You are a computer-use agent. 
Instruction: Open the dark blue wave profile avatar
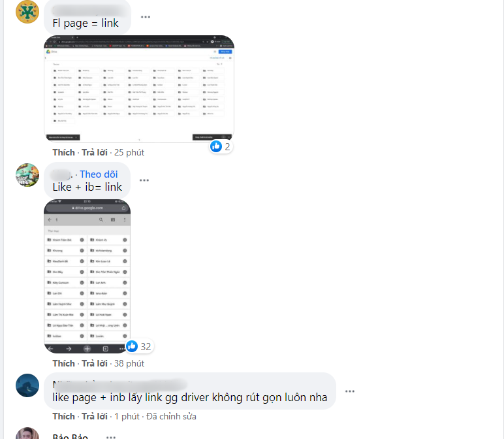(27, 385)
